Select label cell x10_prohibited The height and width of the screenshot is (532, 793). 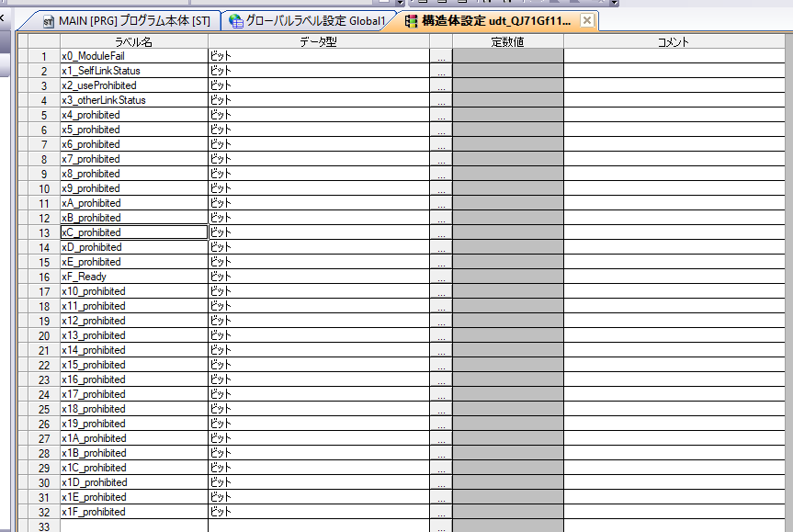[134, 291]
